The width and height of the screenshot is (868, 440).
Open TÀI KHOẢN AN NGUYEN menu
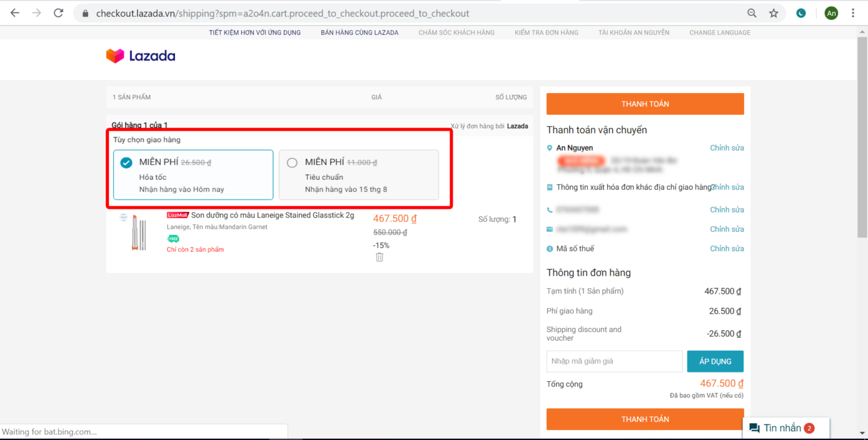pyautogui.click(x=634, y=32)
